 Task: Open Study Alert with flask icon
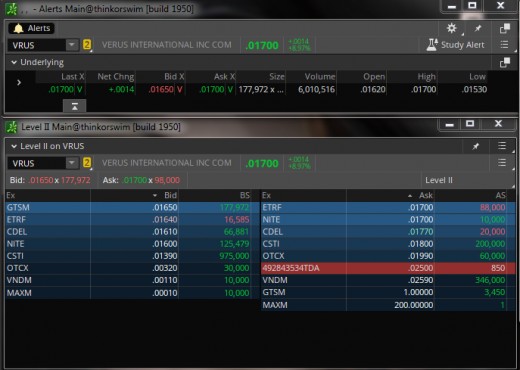tap(455, 45)
